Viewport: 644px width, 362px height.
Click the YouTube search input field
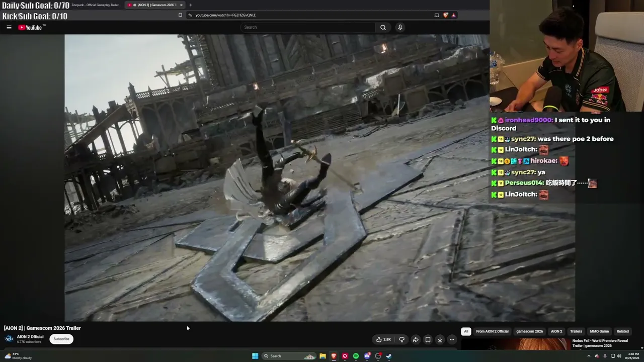click(307, 27)
